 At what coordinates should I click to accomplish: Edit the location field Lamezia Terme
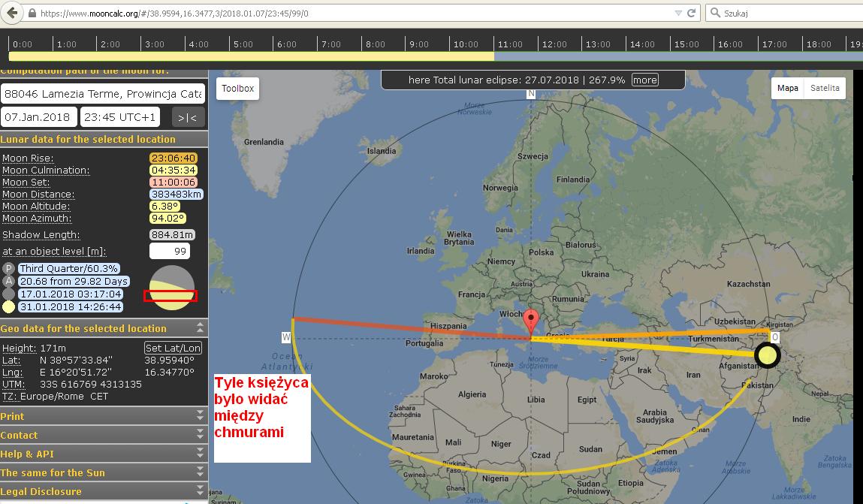click(103, 94)
